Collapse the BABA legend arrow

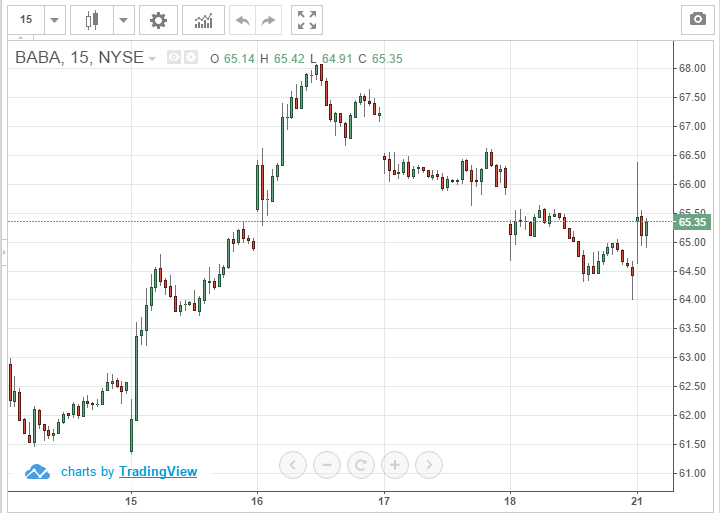(x=152, y=58)
